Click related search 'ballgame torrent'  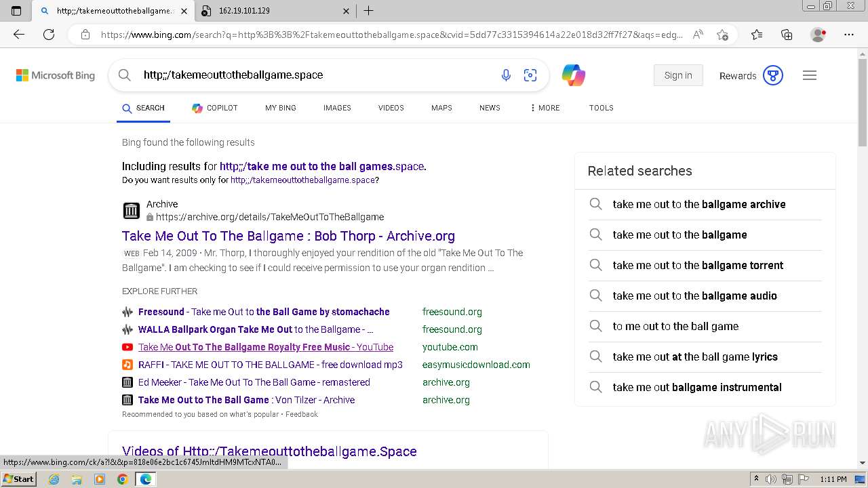tap(698, 265)
